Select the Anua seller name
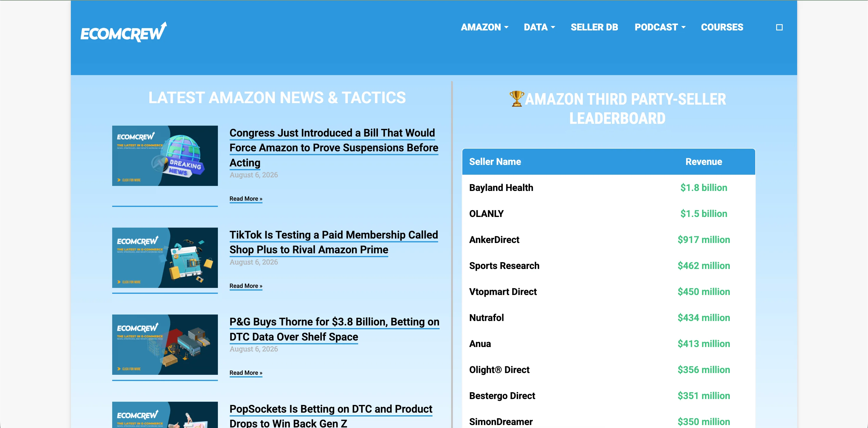 point(480,343)
